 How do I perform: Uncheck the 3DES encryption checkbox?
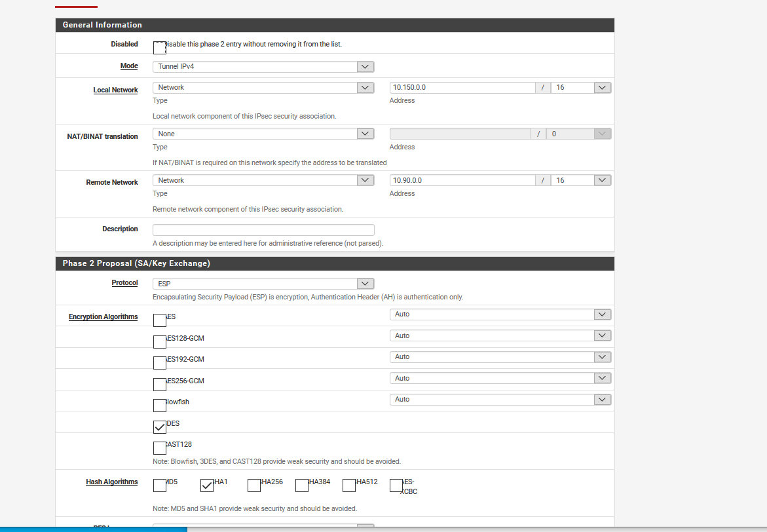[x=159, y=427]
